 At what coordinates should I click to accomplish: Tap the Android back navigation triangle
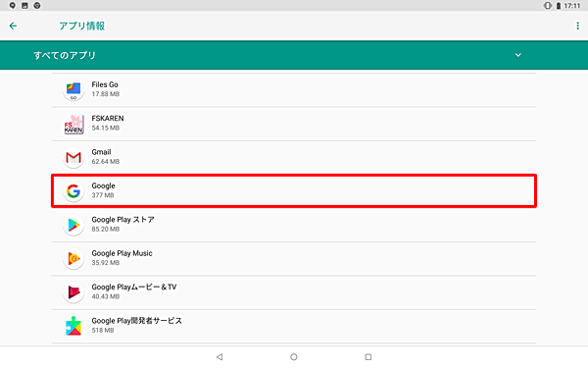(x=220, y=357)
